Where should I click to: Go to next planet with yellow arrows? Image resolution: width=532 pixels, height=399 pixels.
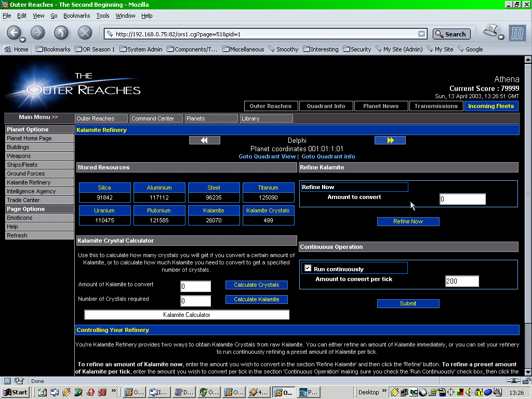click(x=390, y=140)
